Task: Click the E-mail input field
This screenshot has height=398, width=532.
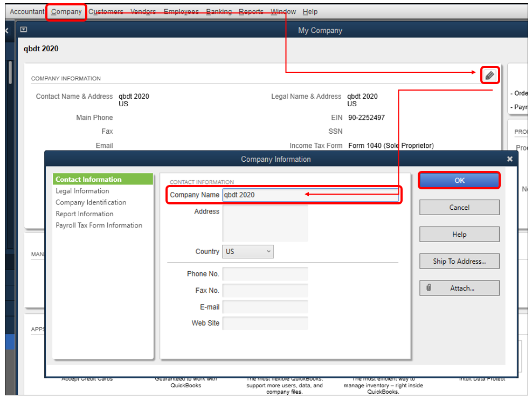Action: point(265,307)
